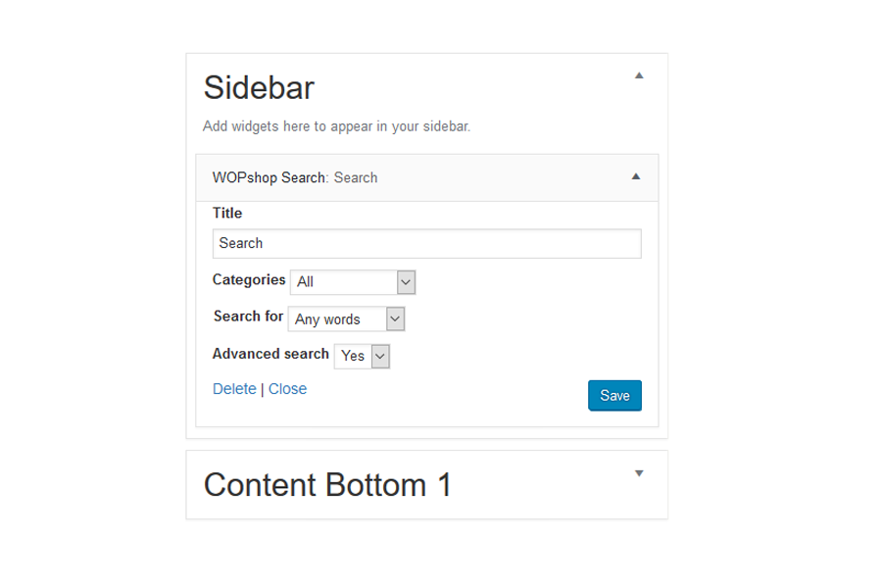Click the WOPshop Search widget title bar
The height and width of the screenshot is (588, 882).
295,178
